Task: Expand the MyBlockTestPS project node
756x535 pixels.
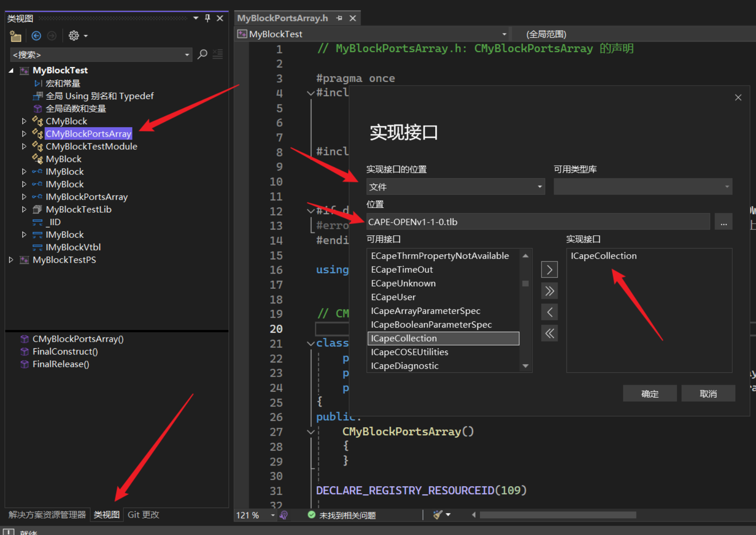Action: coord(11,260)
